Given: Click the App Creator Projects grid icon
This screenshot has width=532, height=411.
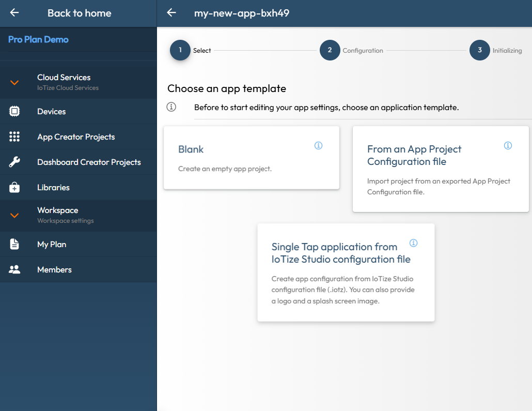Looking at the screenshot, I should click(x=14, y=136).
